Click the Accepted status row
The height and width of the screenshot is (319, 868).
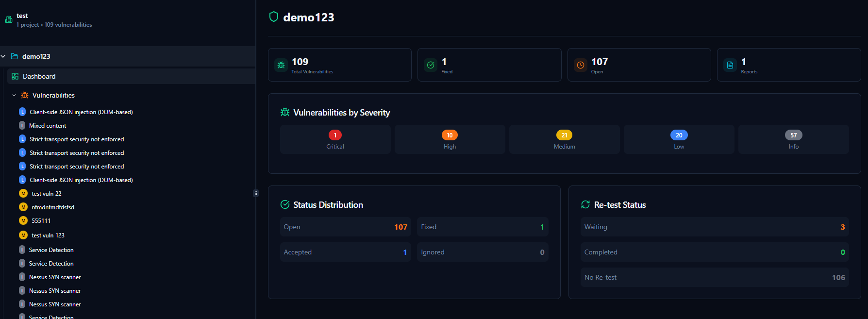pos(346,252)
